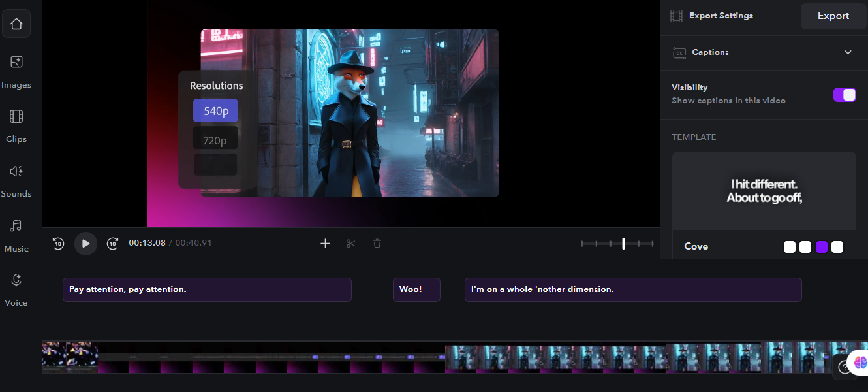The image size is (868, 392).
Task: Click the timeline zoom slider handle
Action: (x=623, y=244)
